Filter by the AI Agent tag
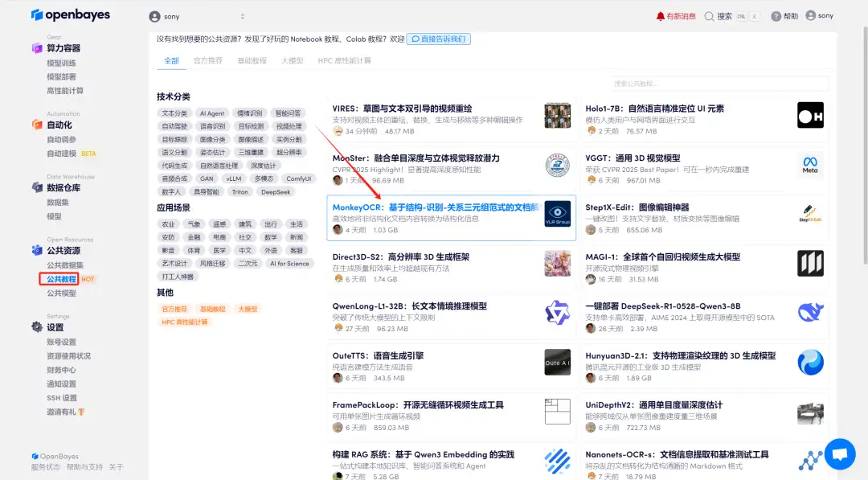This screenshot has width=868, height=480. (x=212, y=113)
